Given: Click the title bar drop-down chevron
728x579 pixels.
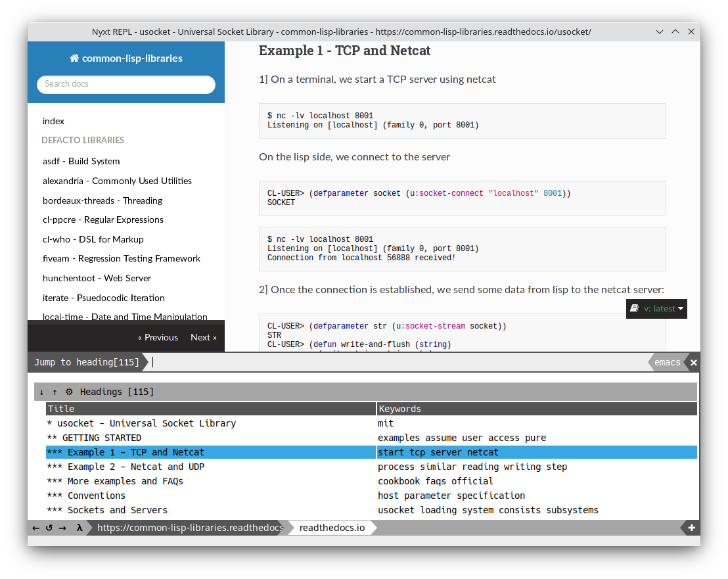Looking at the screenshot, I should (659, 32).
